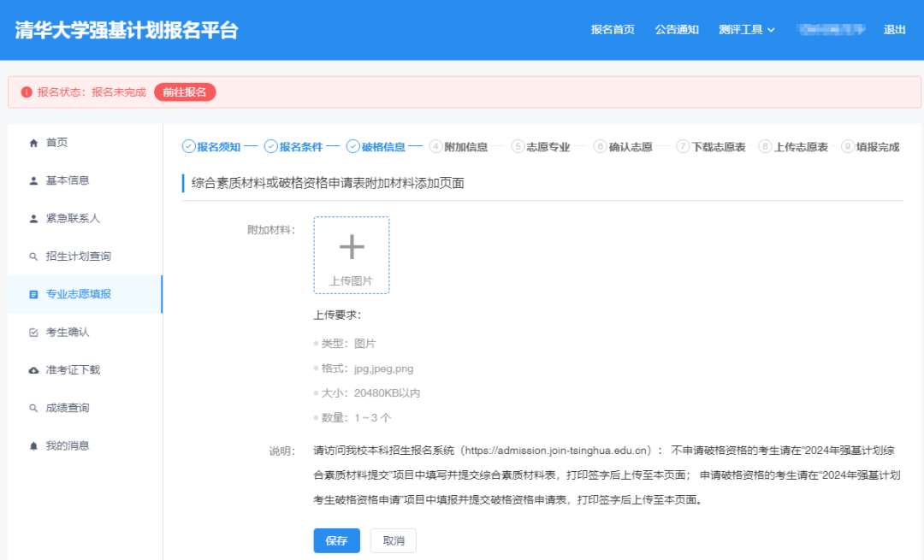Open 基本信息 in the sidebar

[x=68, y=180]
